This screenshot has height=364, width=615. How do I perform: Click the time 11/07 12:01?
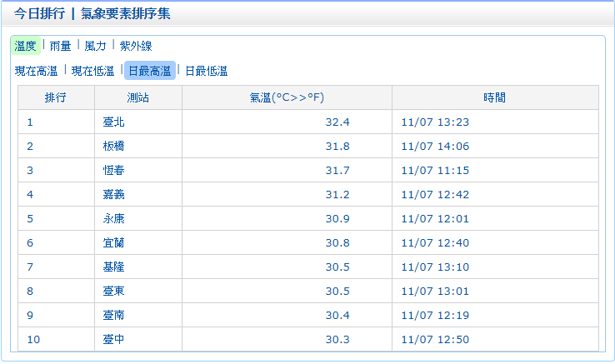tap(435, 218)
